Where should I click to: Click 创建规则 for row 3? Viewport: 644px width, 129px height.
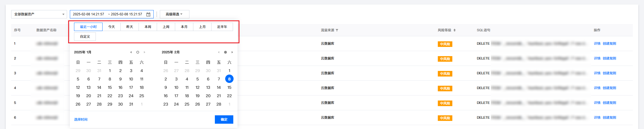pyautogui.click(x=609, y=73)
